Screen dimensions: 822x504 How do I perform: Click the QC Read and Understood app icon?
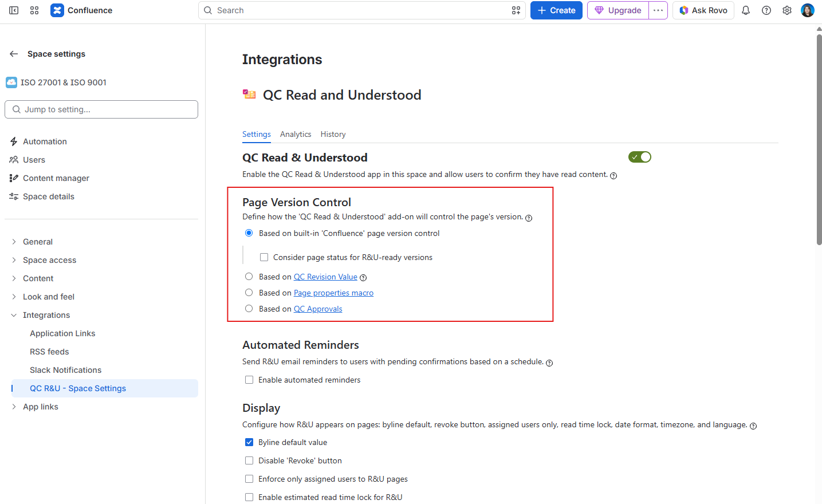[249, 94]
